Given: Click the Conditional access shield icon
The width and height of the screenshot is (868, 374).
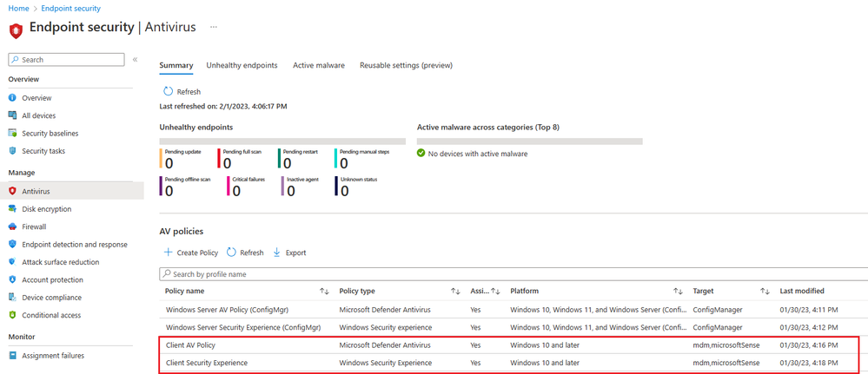Looking at the screenshot, I should (x=12, y=315).
